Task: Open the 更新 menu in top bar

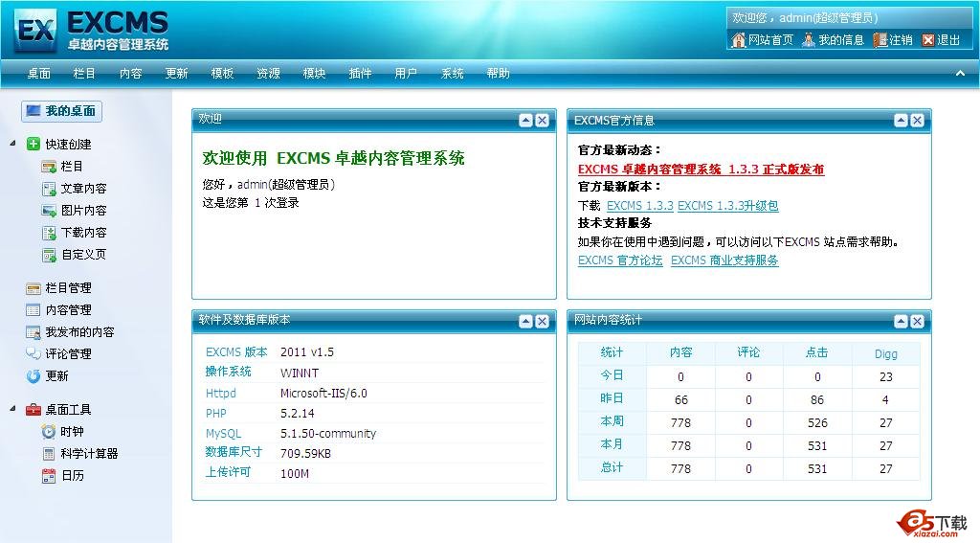Action: 176,73
